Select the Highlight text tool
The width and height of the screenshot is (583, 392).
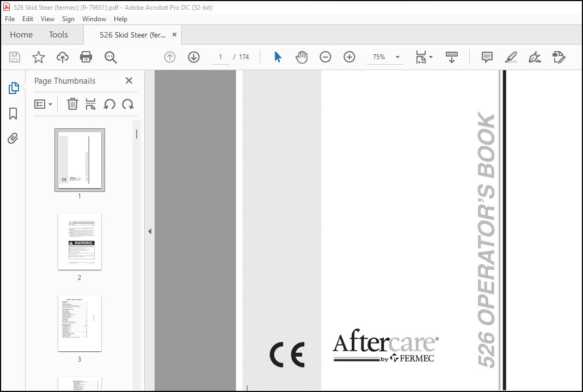[511, 57]
